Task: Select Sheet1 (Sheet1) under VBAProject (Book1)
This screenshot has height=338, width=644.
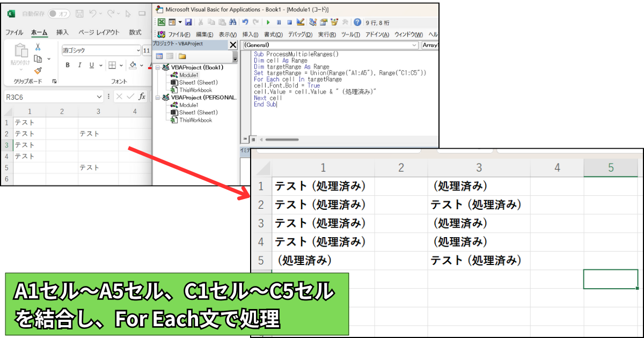Action: click(198, 83)
